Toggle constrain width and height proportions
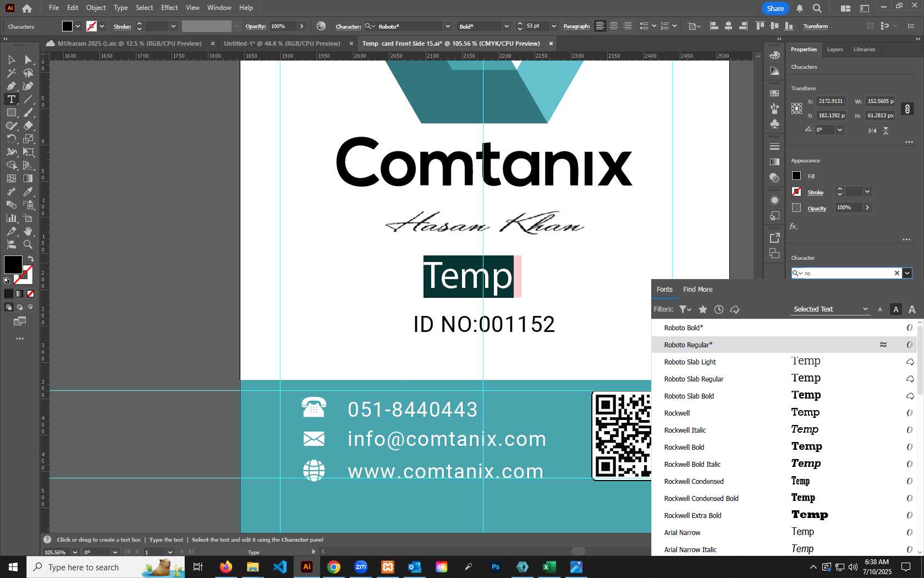 908,109
